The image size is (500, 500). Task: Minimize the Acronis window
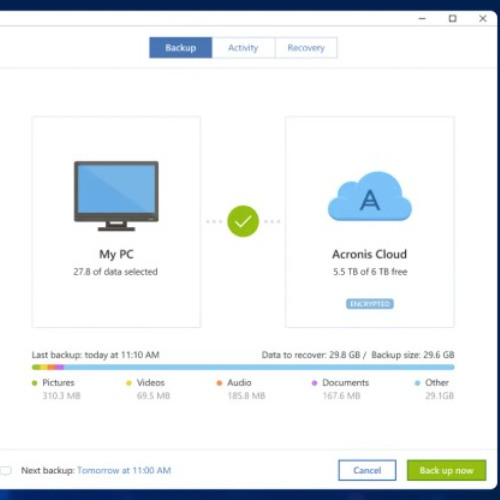pyautogui.click(x=422, y=19)
